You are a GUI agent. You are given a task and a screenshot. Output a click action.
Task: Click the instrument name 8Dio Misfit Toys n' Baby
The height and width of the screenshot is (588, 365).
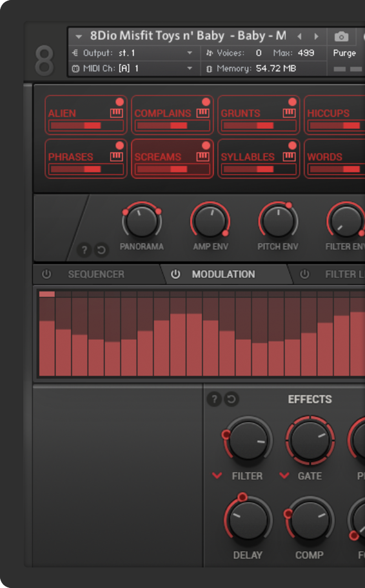pyautogui.click(x=157, y=36)
